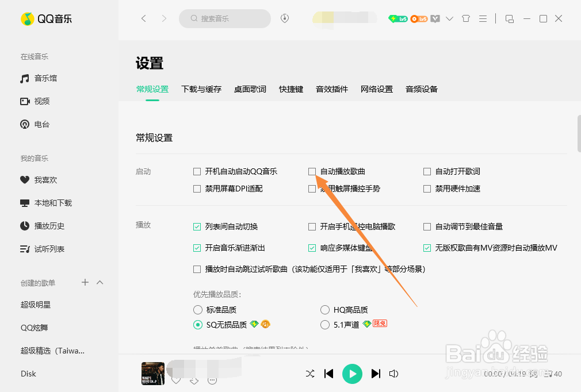This screenshot has height=392, width=581.
Task: Disable 列表间自动切换
Action: point(197,226)
